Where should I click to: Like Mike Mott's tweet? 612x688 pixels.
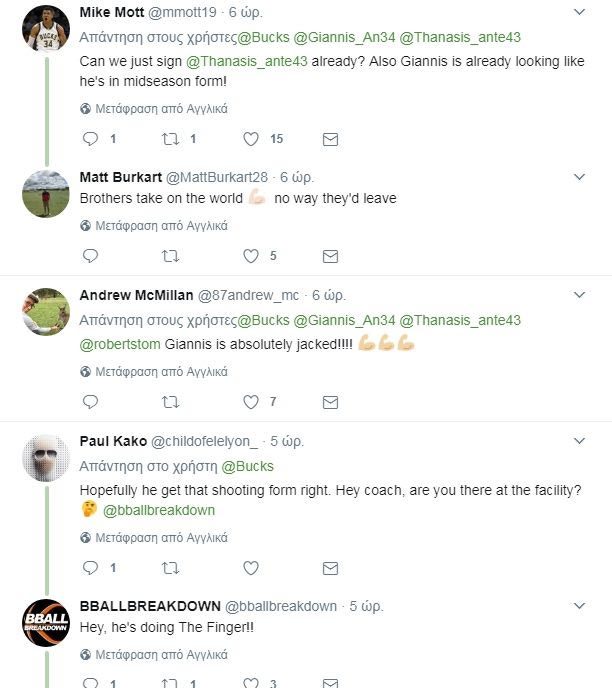[252, 139]
